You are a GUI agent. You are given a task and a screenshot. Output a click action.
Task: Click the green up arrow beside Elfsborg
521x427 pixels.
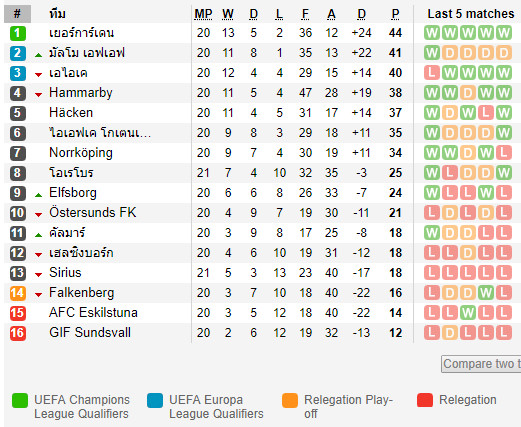tap(38, 195)
